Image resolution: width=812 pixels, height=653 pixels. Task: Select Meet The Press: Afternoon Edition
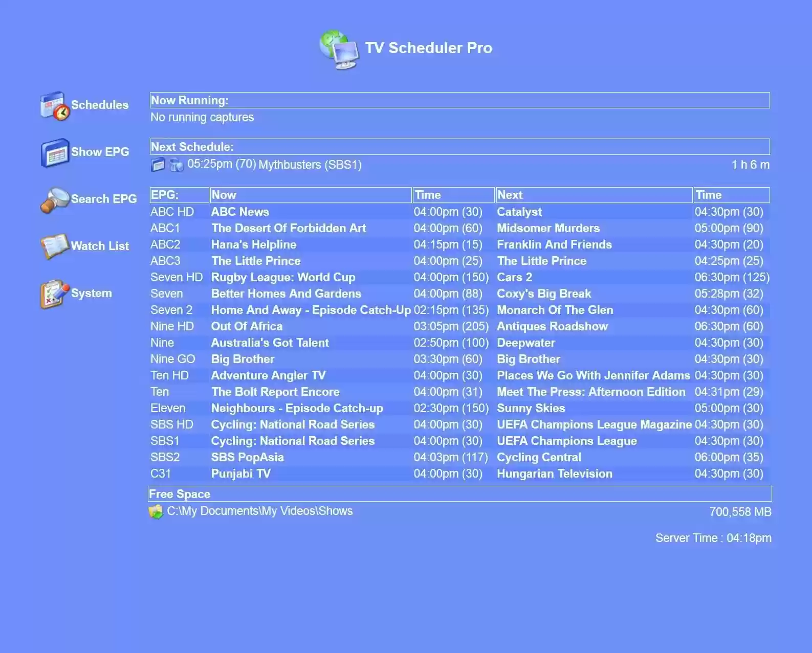point(591,392)
